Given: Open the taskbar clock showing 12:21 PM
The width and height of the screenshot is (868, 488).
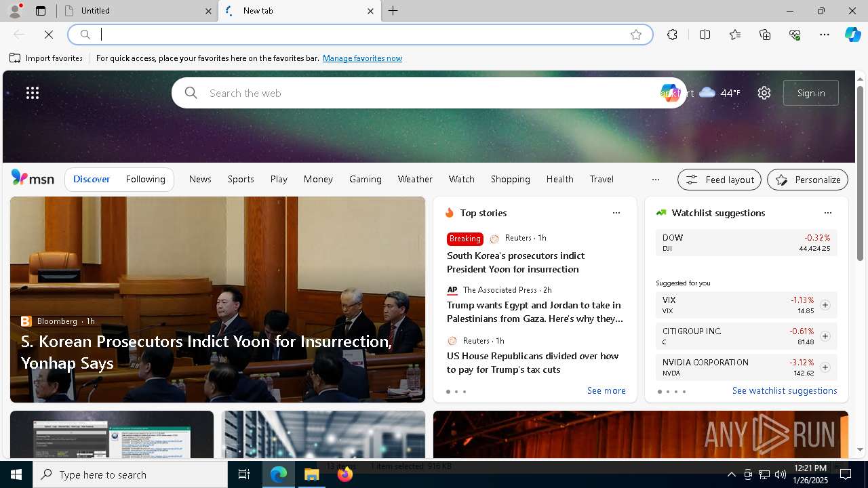Looking at the screenshot, I should [x=810, y=474].
